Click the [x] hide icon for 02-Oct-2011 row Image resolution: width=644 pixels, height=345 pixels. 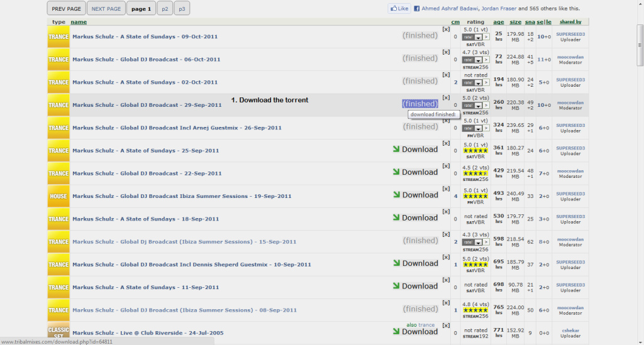[446, 75]
